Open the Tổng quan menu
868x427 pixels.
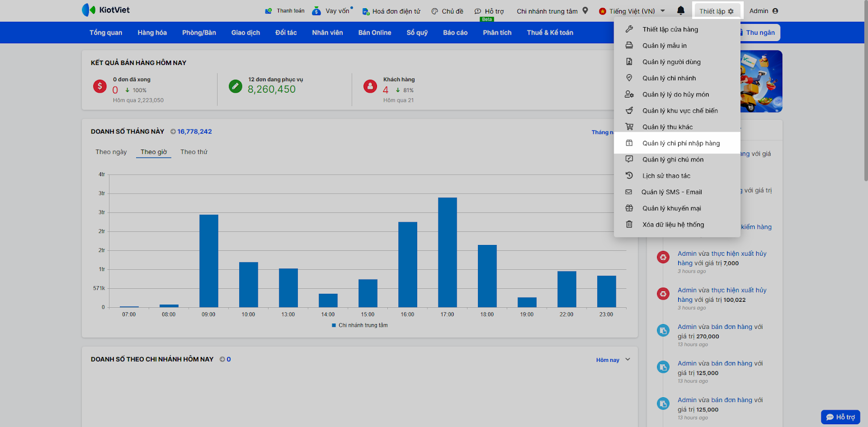tap(106, 33)
